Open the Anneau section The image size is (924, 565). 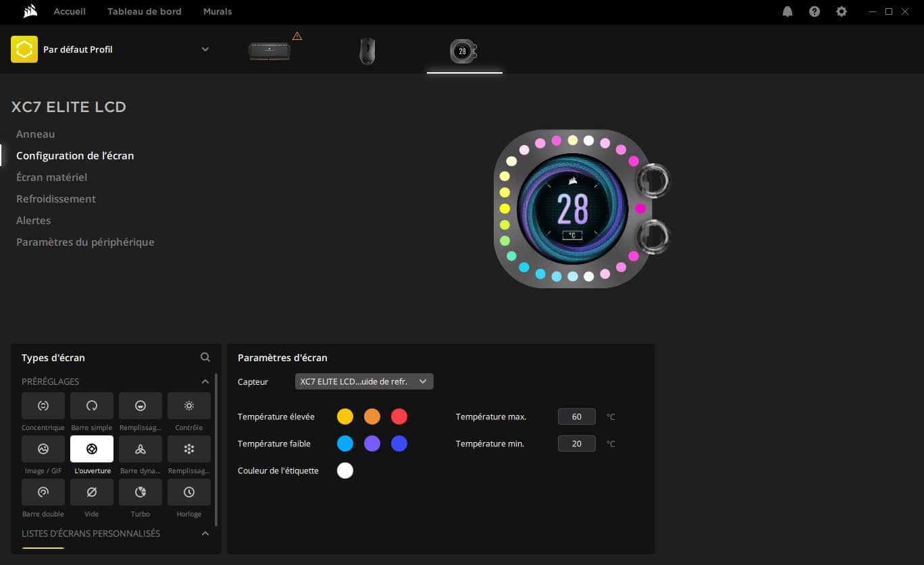pyautogui.click(x=36, y=134)
